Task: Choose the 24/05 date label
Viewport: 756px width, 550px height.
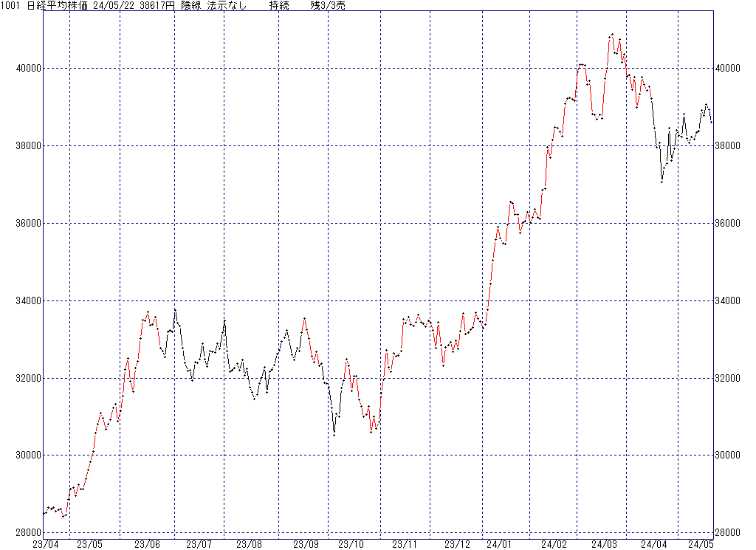Action: (701, 544)
